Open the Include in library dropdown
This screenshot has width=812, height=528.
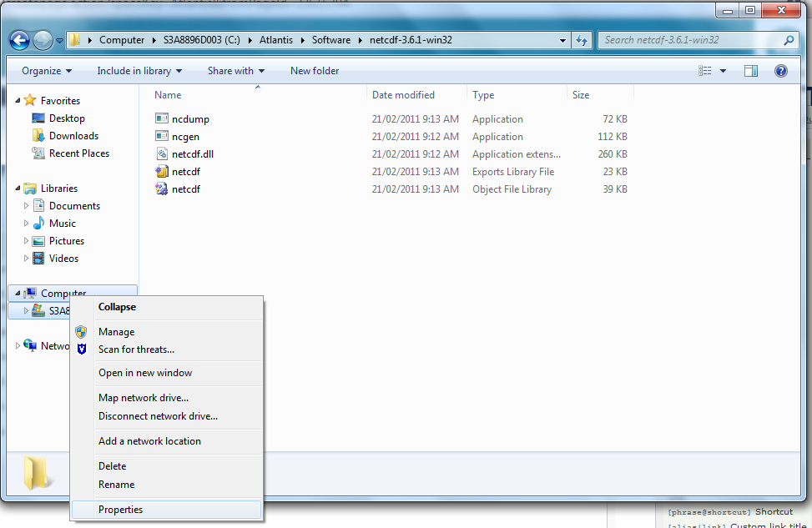click(x=139, y=71)
